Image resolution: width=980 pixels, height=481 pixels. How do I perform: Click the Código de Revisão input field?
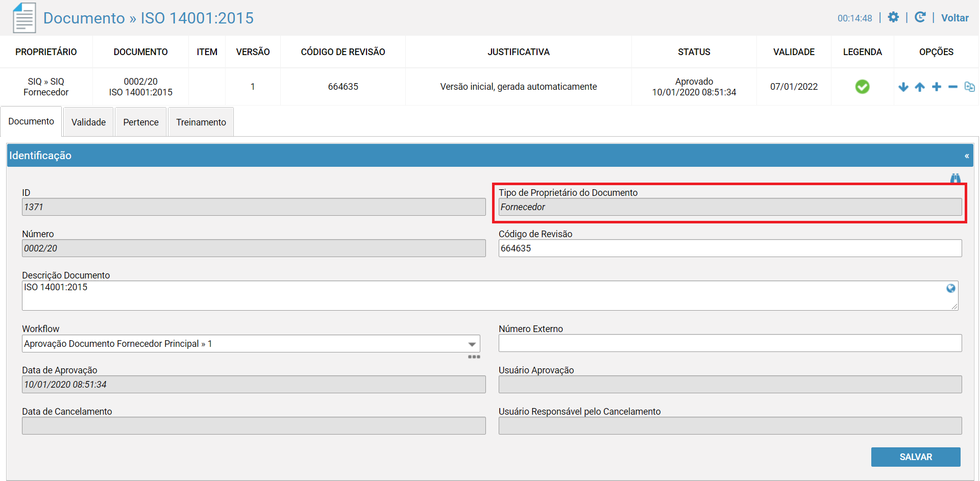click(730, 248)
